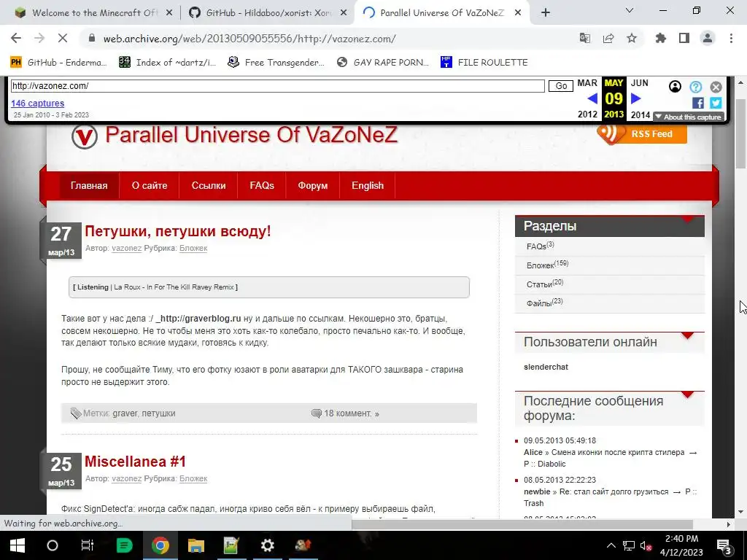
Task: Open the Index of ~dartz bookmark
Action: pos(168,63)
